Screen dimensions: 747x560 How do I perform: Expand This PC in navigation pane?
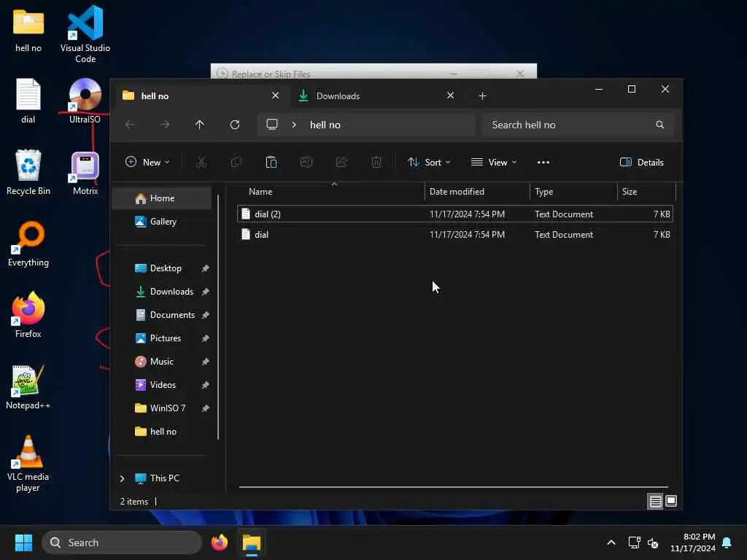122,478
